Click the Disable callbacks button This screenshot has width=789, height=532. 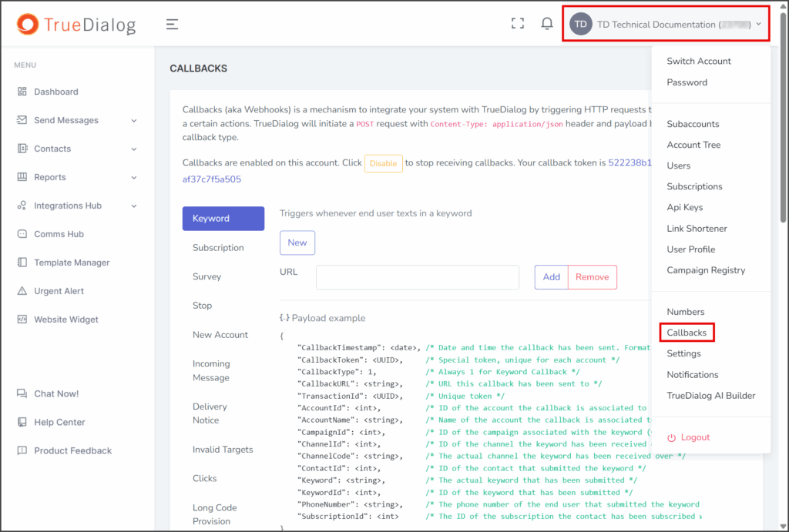tap(384, 163)
